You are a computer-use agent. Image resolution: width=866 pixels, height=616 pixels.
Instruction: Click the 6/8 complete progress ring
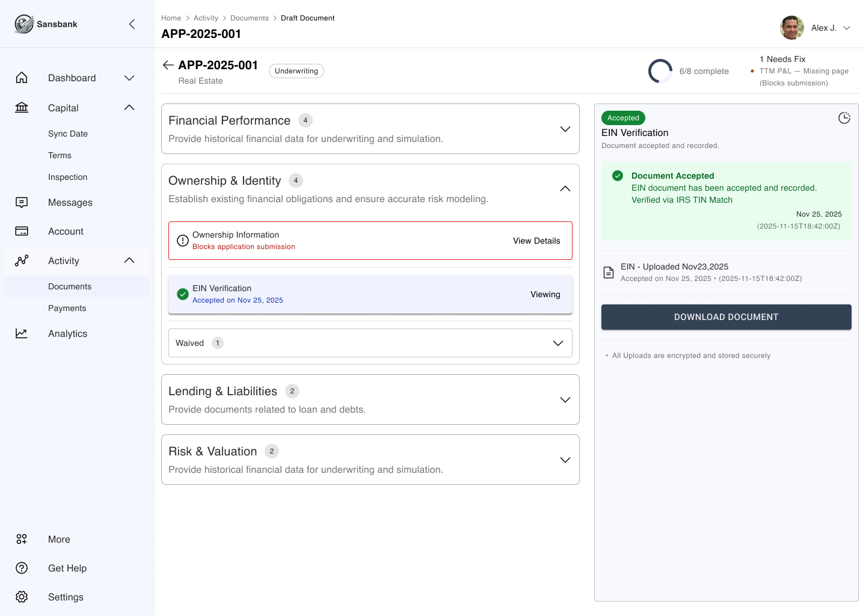[660, 71]
